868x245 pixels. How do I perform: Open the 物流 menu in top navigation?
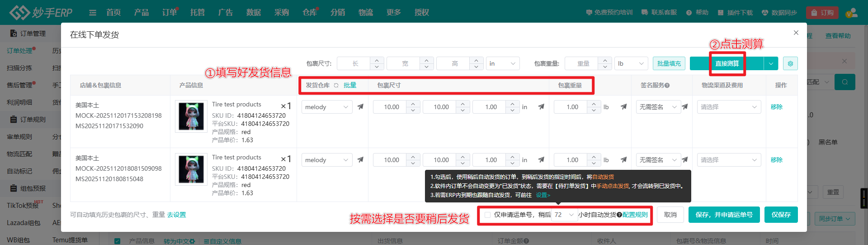coord(365,12)
